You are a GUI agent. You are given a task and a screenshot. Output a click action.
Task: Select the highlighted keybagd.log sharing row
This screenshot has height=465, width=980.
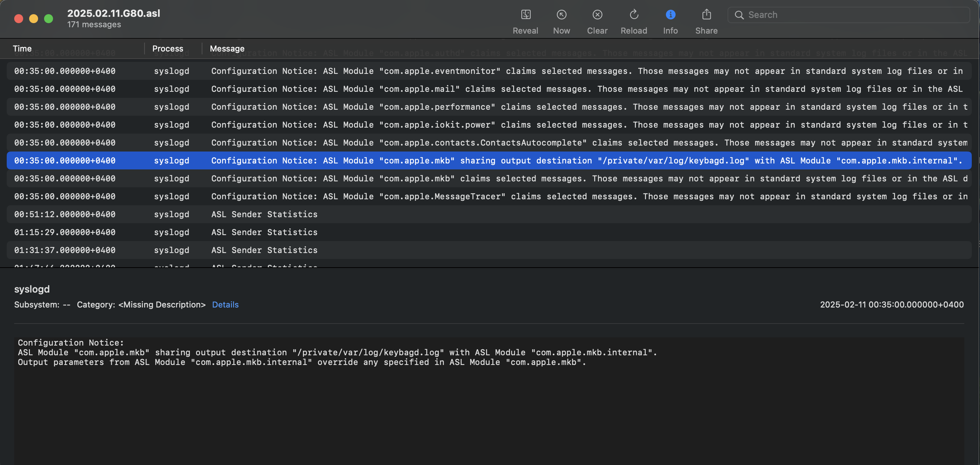489,160
